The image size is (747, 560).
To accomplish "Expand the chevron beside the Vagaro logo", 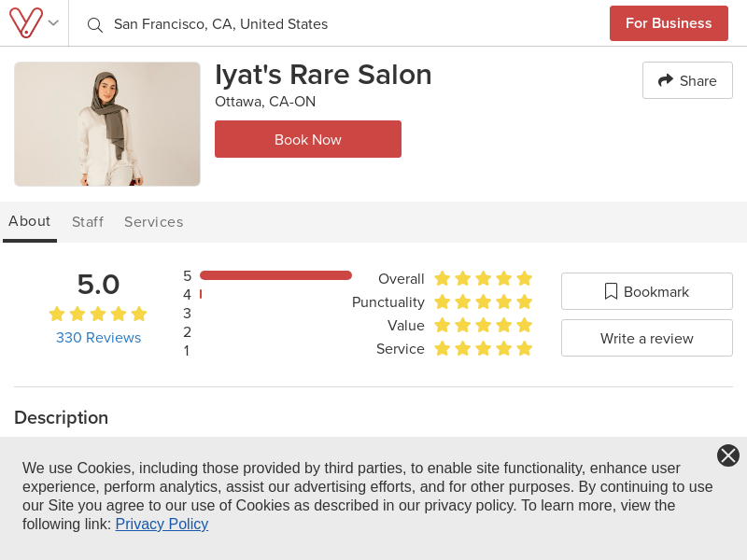I will click(53, 22).
